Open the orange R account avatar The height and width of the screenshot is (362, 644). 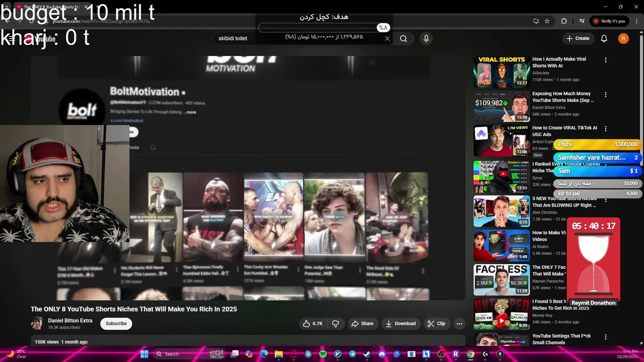click(623, 38)
